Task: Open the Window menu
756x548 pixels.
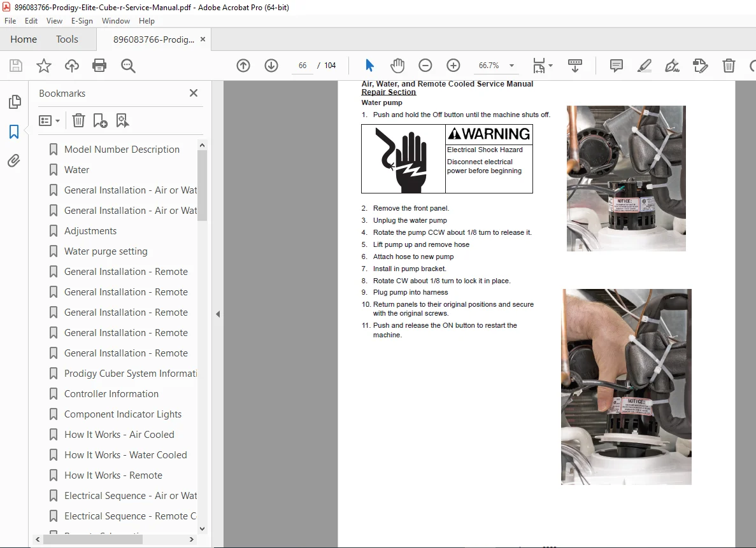Action: [116, 21]
